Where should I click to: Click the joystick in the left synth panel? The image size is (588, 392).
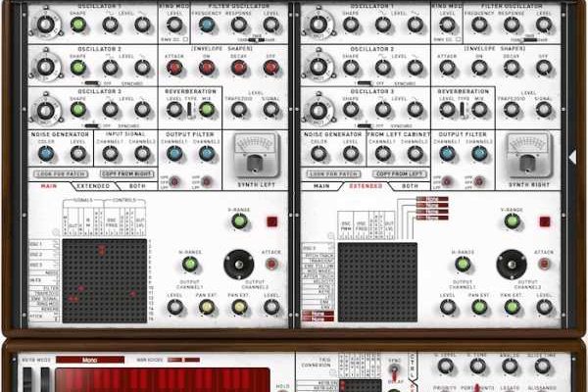237,264
